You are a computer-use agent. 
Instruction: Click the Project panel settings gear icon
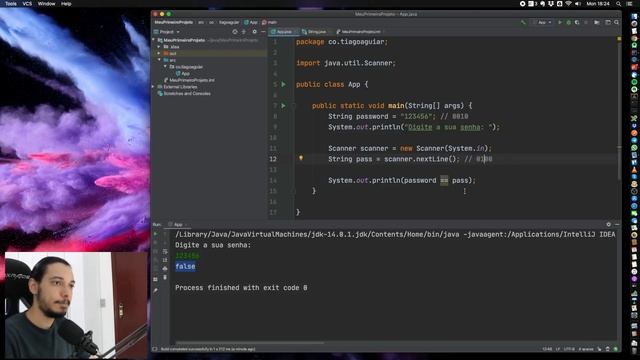tap(254, 31)
